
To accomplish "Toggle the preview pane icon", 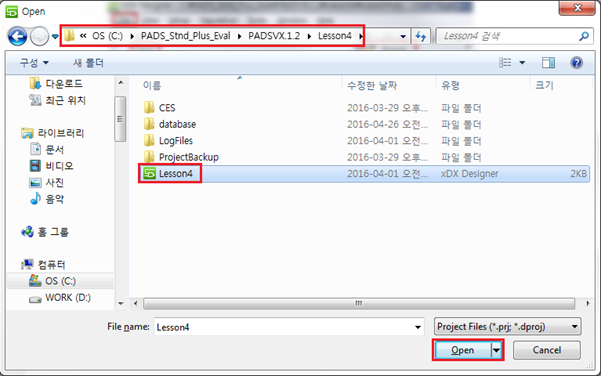I will 548,62.
